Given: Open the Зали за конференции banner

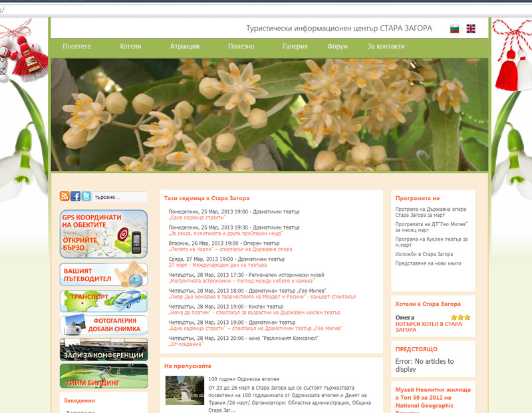Looking at the screenshot, I should point(103,350).
